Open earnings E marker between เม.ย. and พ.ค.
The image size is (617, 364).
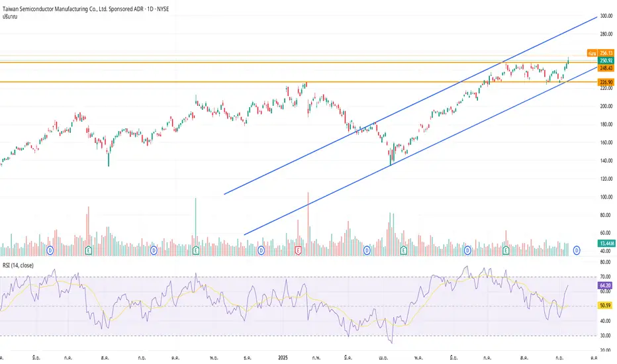pyautogui.click(x=403, y=250)
